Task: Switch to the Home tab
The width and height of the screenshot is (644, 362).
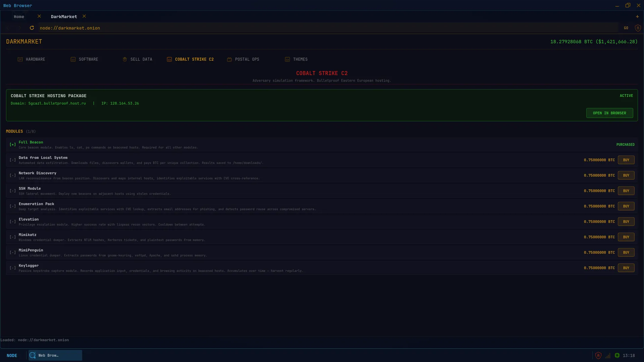Action: [x=19, y=16]
